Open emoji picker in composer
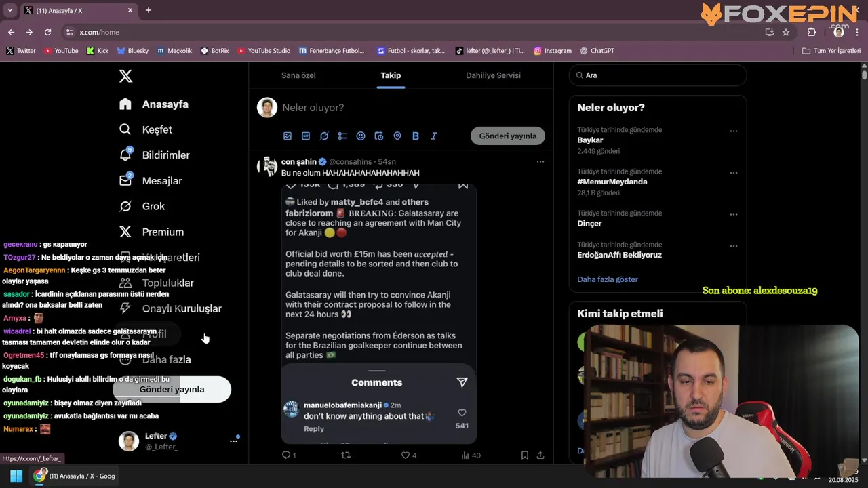 [361, 136]
